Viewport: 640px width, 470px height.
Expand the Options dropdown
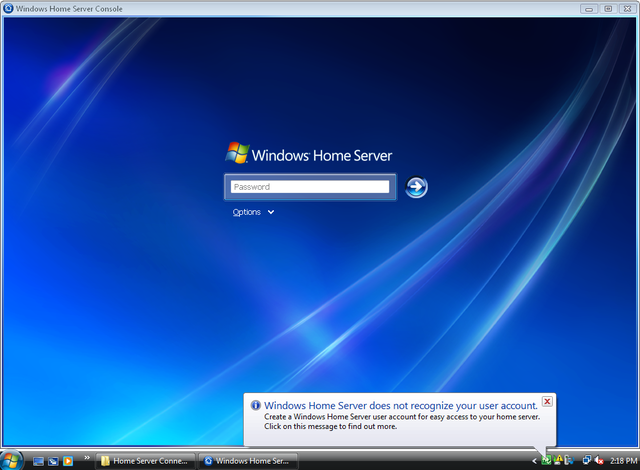(253, 212)
